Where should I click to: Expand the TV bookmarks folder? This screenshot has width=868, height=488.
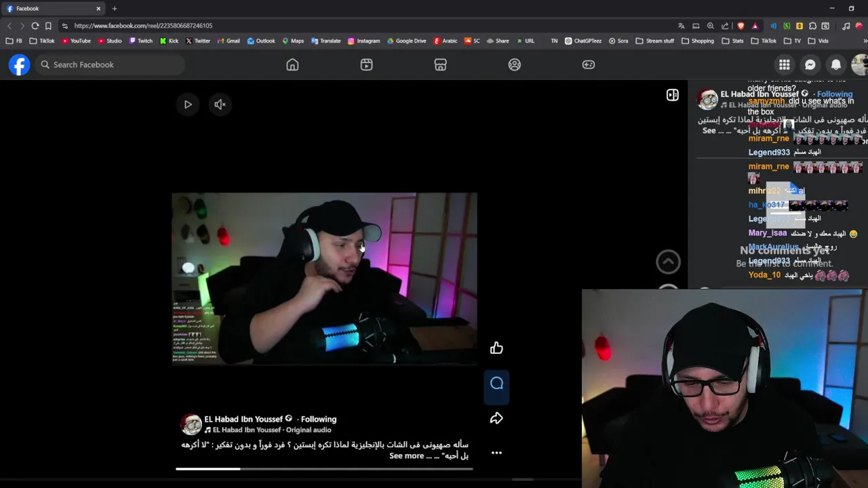point(791,41)
